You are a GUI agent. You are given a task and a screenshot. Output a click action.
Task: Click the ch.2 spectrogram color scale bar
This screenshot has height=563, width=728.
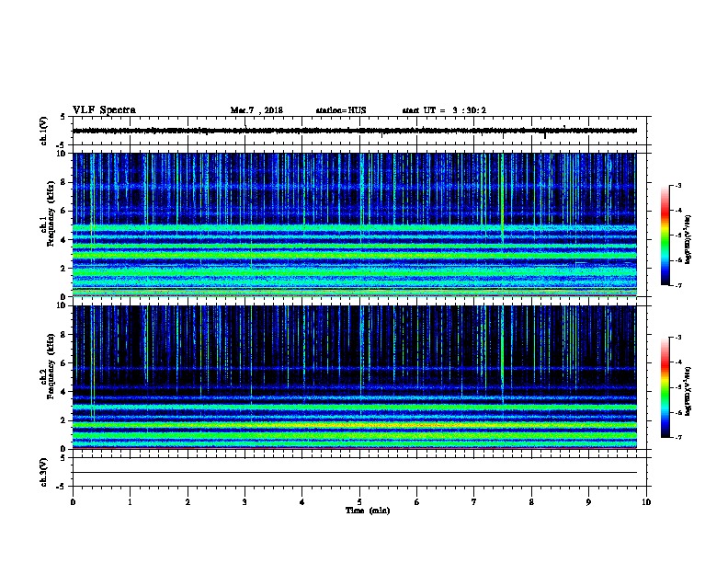[665, 387]
